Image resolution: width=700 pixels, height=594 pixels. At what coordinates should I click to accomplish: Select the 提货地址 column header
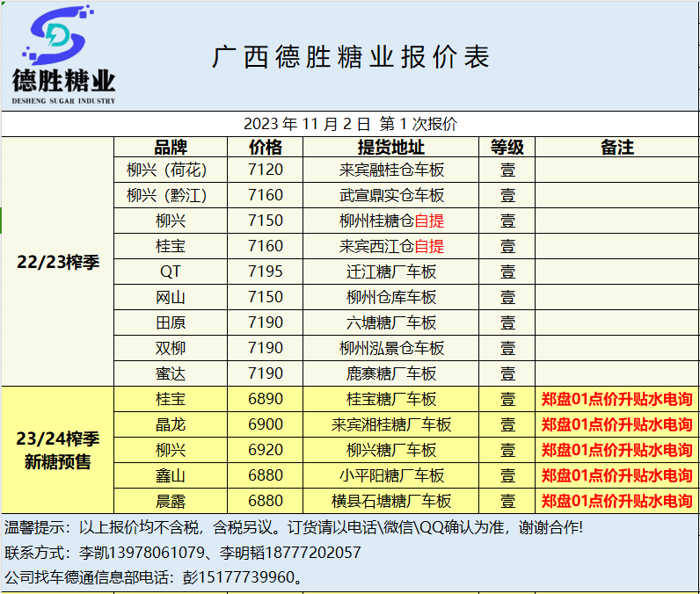(391, 148)
